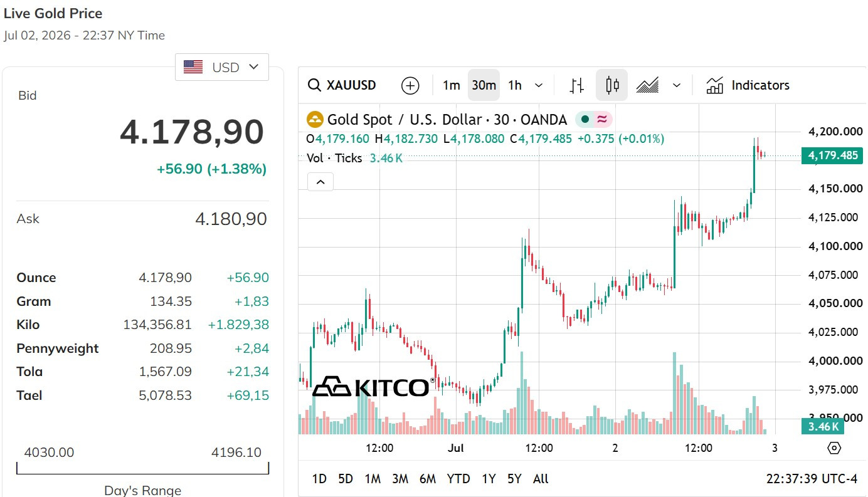Screen dimensions: 868x497
Task: Expand the more time intervals chevron
Action: (539, 85)
